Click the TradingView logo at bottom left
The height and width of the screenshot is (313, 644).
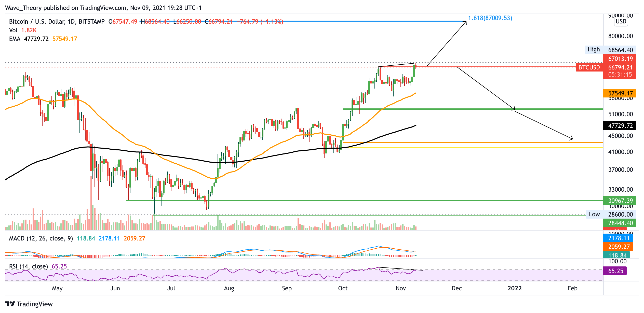click(29, 304)
